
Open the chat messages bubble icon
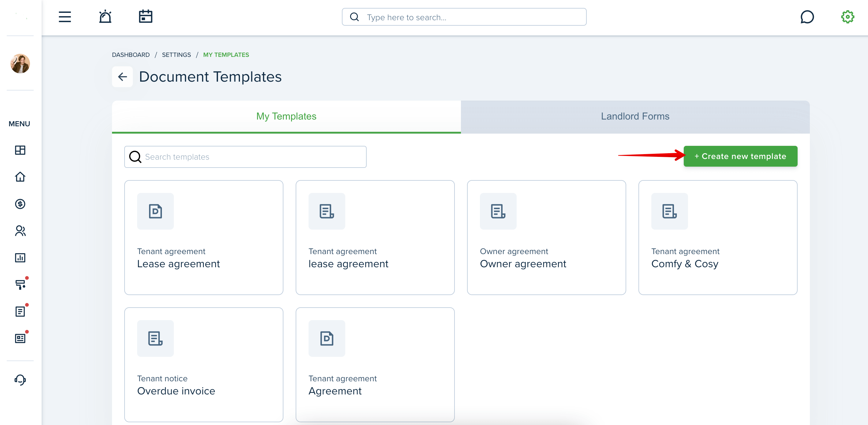pyautogui.click(x=807, y=17)
